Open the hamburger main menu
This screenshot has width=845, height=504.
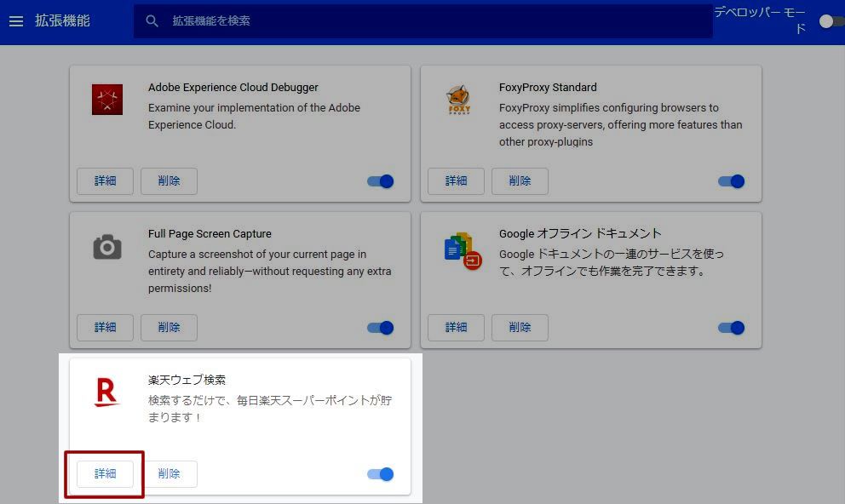(16, 21)
